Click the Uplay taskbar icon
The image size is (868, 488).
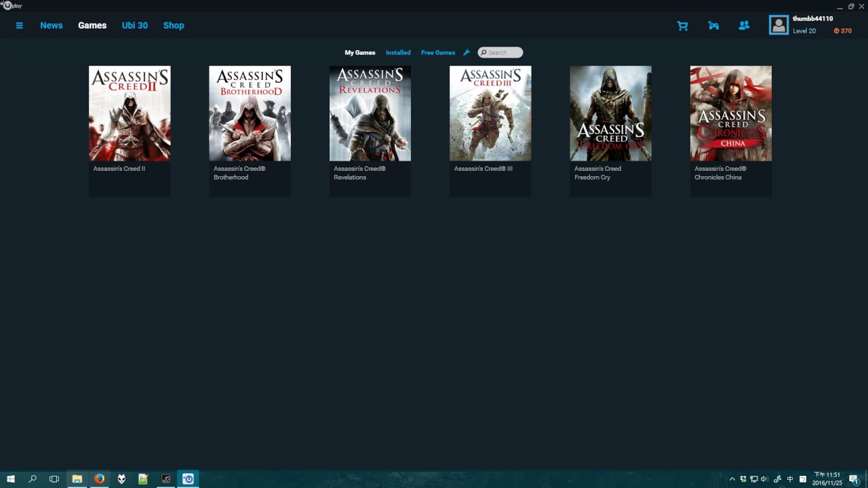pyautogui.click(x=188, y=479)
